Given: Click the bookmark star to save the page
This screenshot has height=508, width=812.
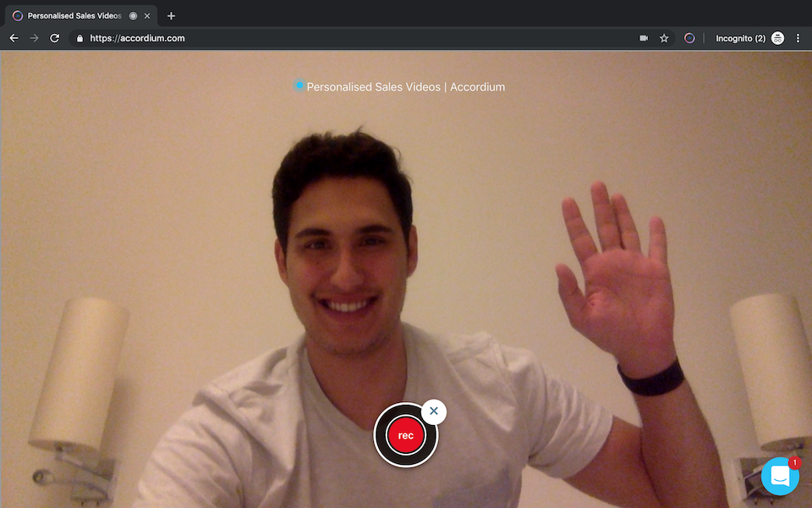Looking at the screenshot, I should [x=664, y=38].
